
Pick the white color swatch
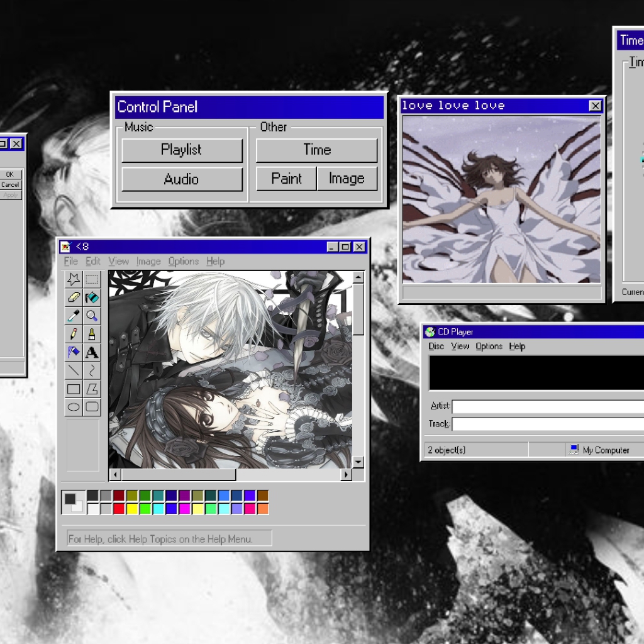(x=93, y=509)
